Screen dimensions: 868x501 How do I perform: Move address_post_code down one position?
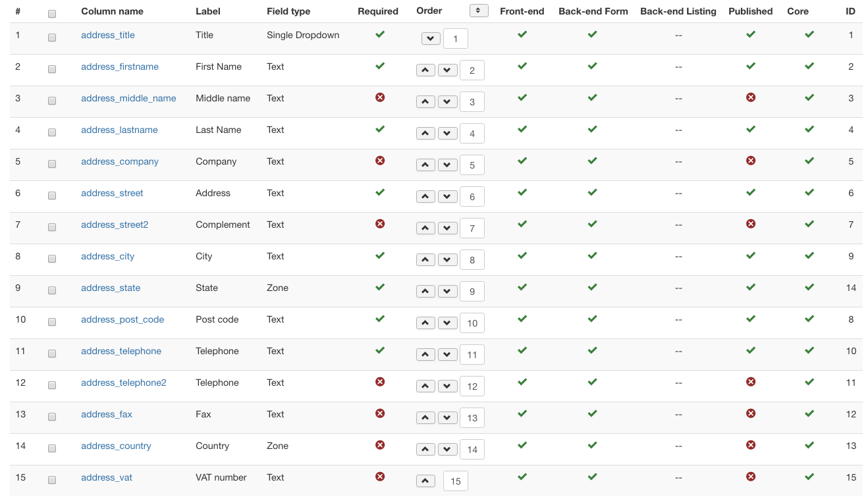[x=448, y=323]
